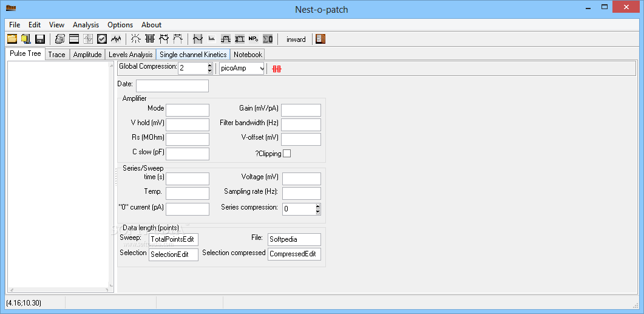Decrease Global Compression with the down arrow

tap(210, 71)
